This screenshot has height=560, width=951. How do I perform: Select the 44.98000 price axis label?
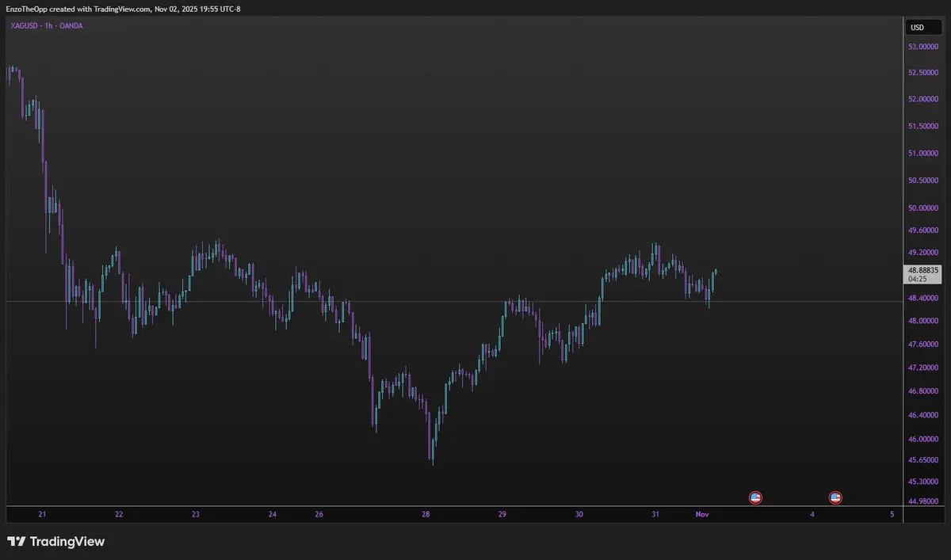coord(923,501)
